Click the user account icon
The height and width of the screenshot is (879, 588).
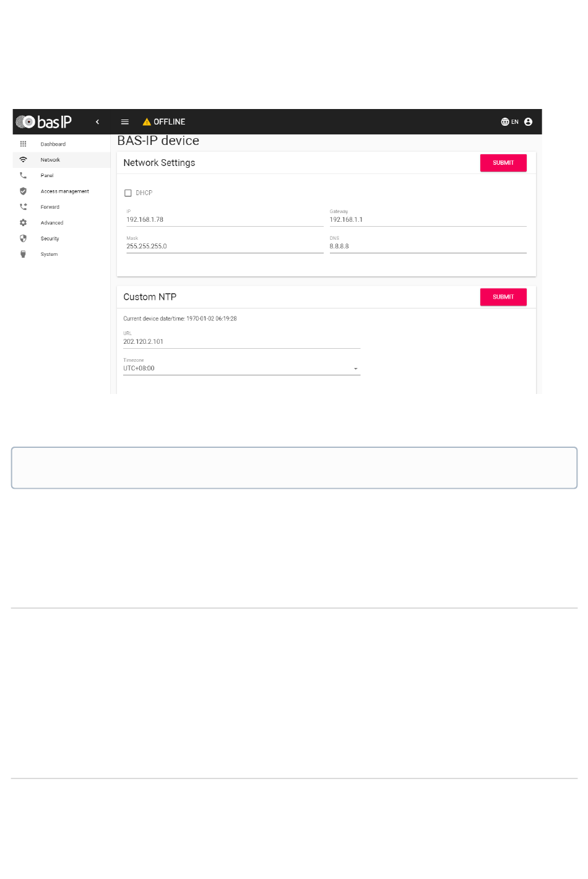(528, 122)
